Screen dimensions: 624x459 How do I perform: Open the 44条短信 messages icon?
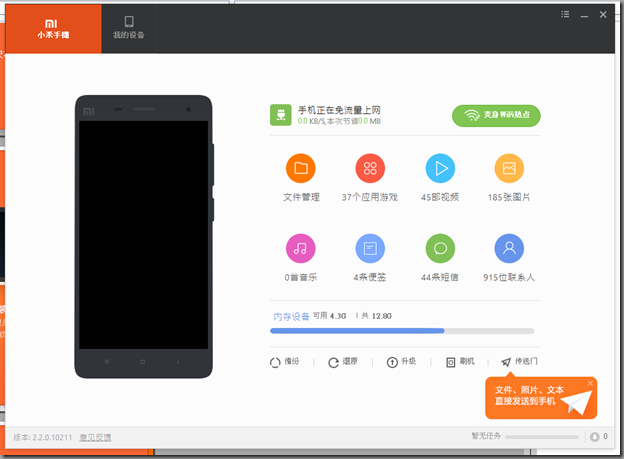coord(440,248)
